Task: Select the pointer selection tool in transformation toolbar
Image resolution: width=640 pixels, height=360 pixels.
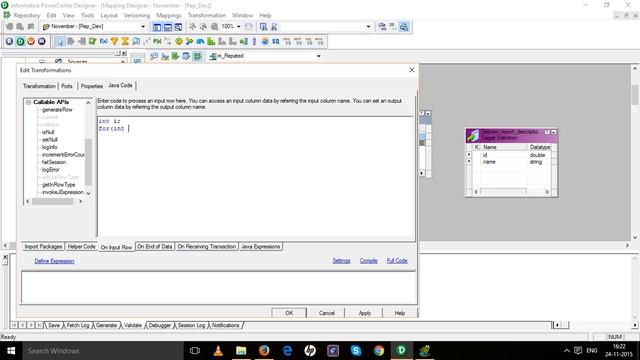Action: click(60, 41)
